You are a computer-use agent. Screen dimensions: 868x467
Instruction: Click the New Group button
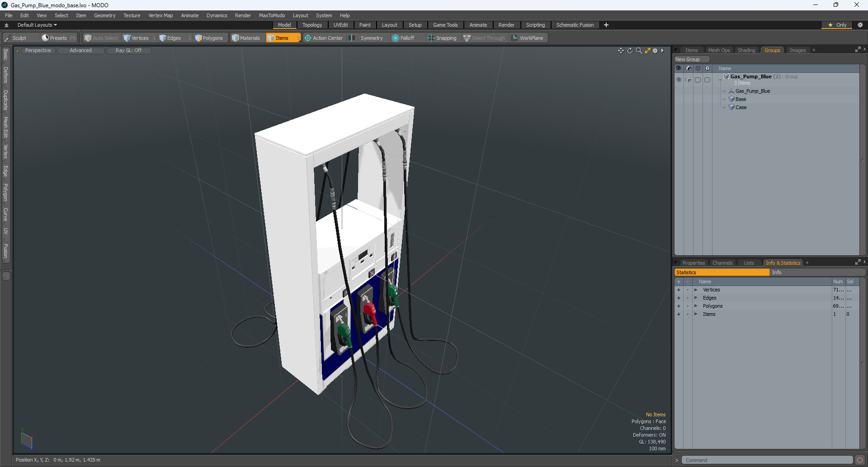click(692, 59)
